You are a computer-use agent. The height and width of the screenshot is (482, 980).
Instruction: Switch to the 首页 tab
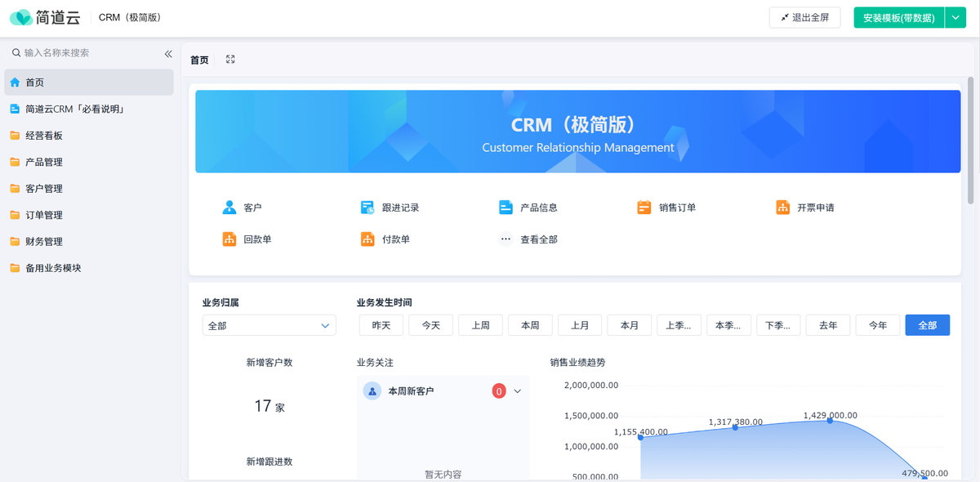(x=199, y=60)
